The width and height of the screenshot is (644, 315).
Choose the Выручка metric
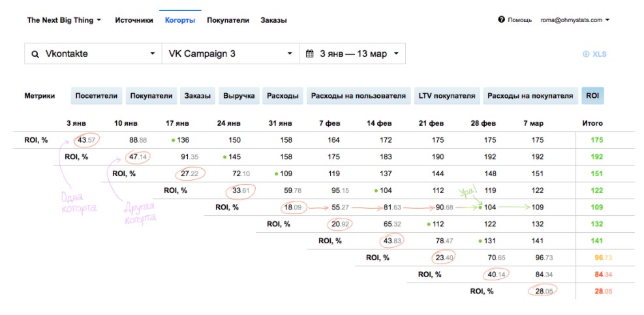239,96
